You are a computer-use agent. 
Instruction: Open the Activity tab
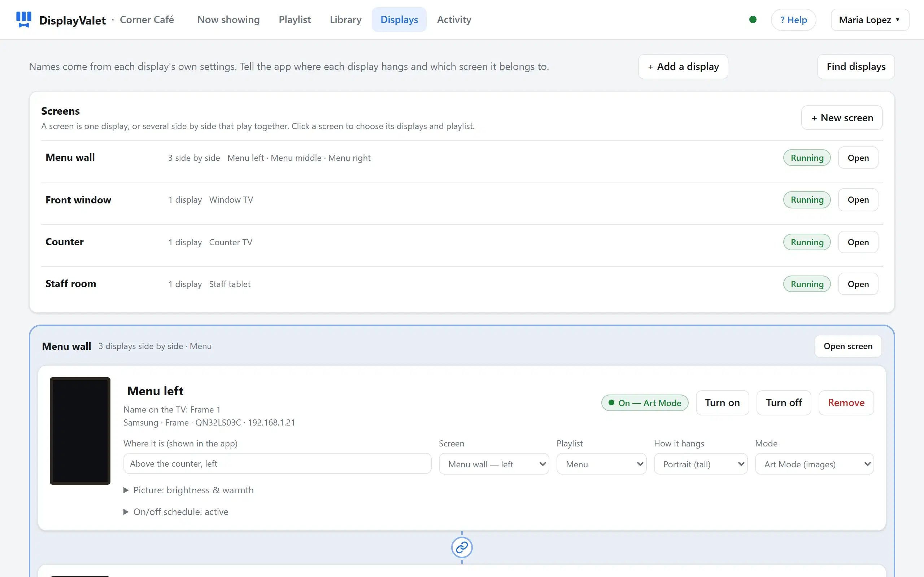454,19
